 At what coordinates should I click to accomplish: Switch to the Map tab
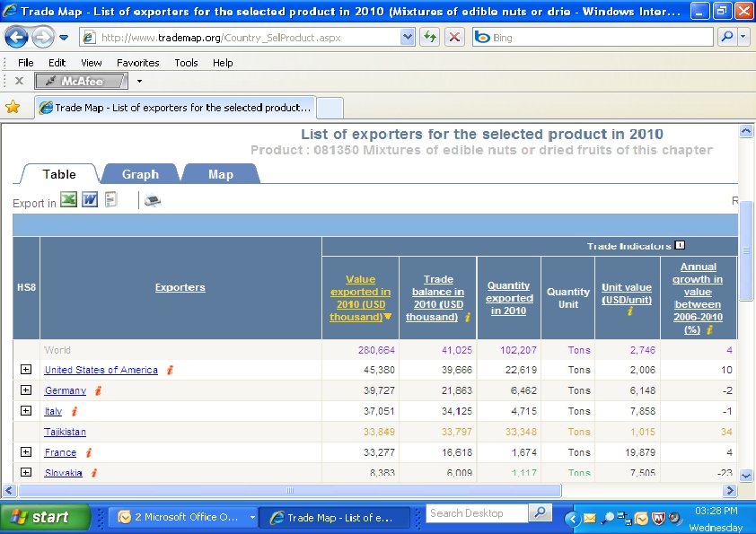coord(221,174)
